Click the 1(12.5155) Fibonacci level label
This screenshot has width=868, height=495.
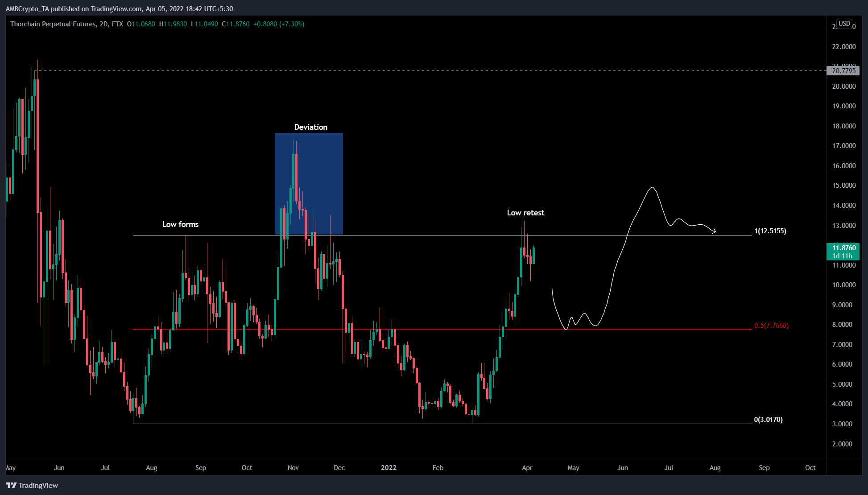pyautogui.click(x=770, y=231)
